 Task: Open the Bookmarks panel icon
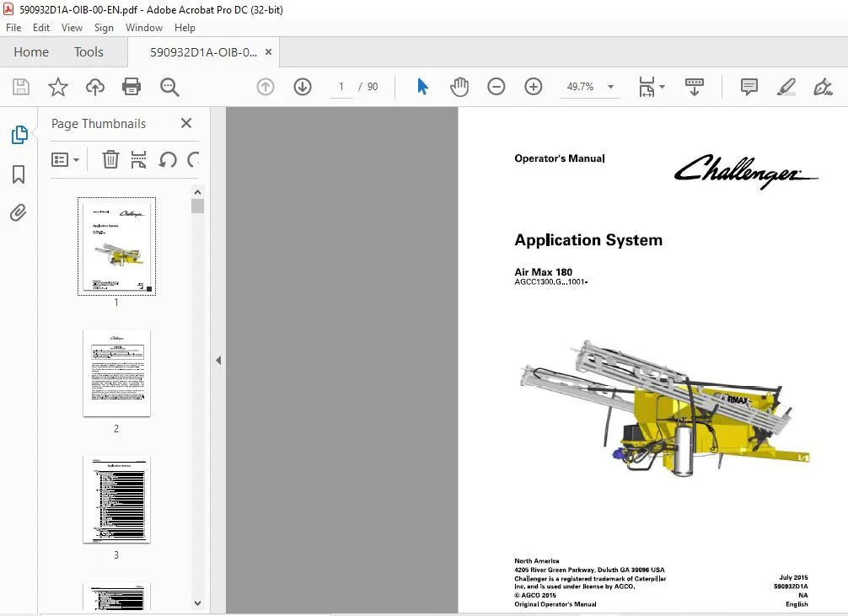click(x=19, y=174)
